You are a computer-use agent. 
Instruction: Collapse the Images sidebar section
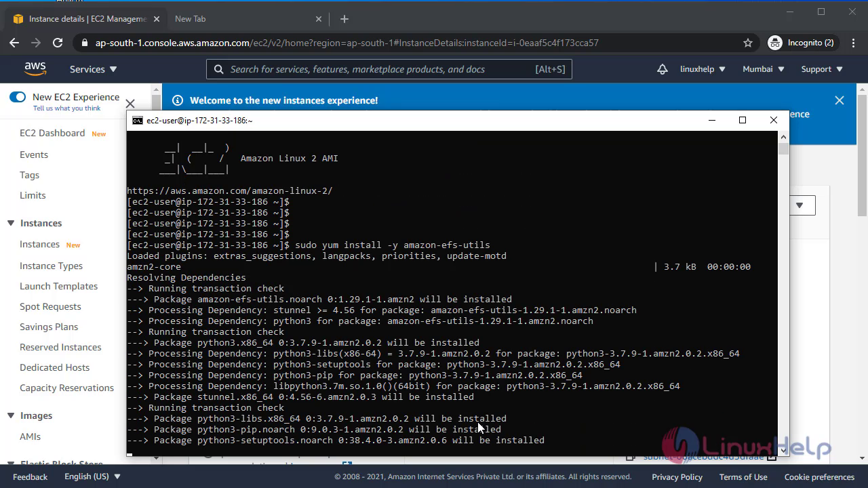pos(11,415)
